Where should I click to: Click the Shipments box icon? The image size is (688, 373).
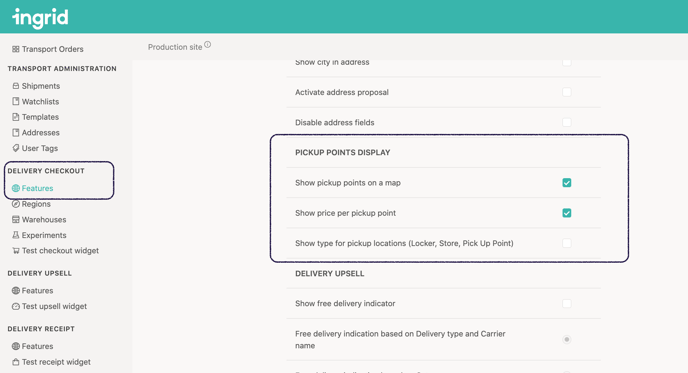coord(16,86)
